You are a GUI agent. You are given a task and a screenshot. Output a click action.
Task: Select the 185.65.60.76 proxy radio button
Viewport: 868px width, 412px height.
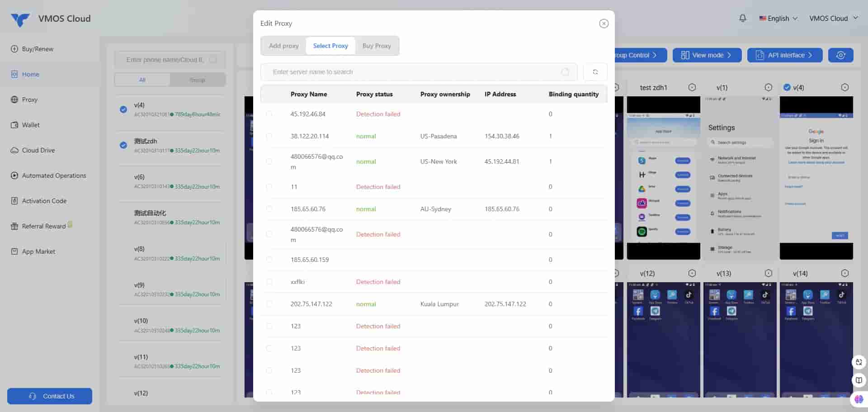coord(269,209)
